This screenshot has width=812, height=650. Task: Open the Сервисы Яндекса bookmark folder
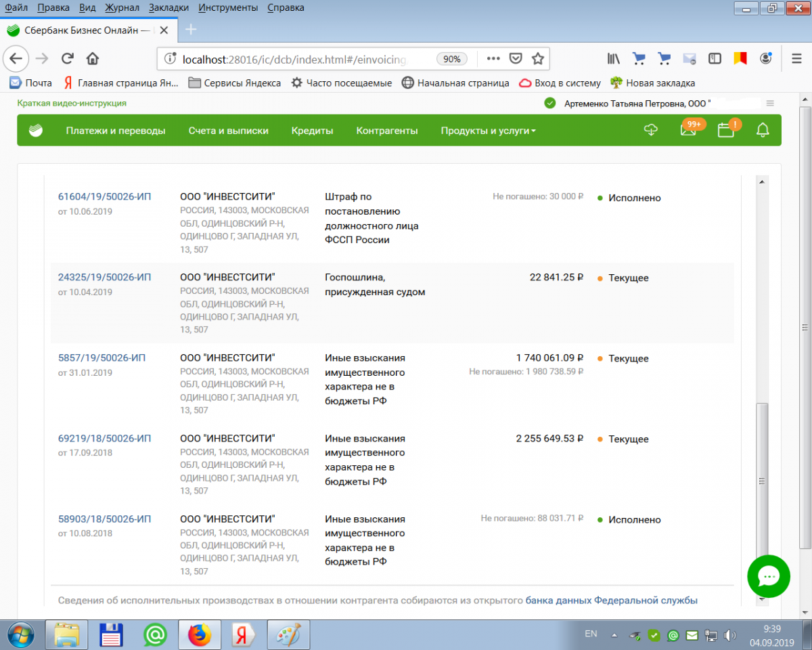coord(235,83)
